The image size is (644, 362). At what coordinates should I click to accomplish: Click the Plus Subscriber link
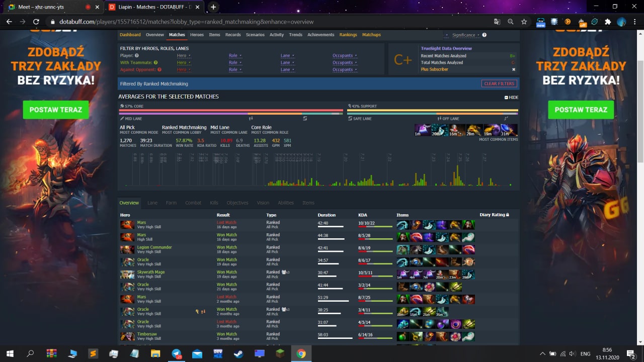pos(434,69)
